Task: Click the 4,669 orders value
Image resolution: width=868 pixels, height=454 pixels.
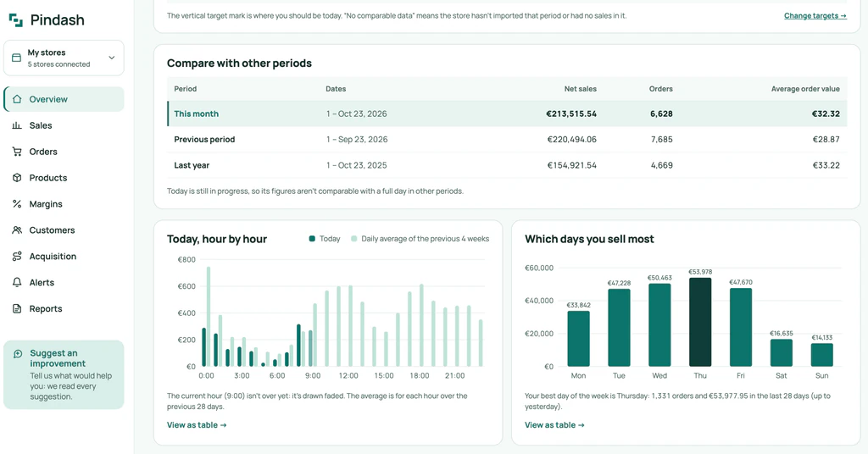Action: 661,165
